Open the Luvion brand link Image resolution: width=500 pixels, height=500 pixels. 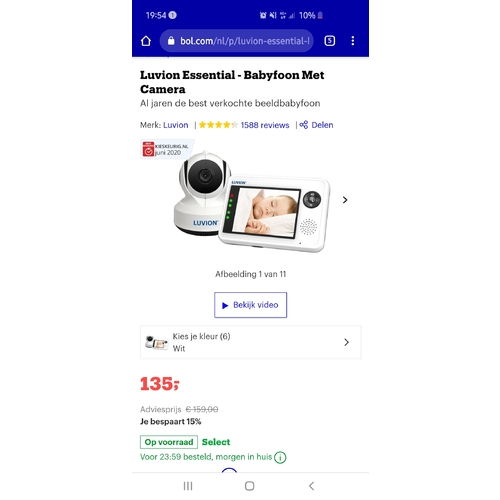176,125
